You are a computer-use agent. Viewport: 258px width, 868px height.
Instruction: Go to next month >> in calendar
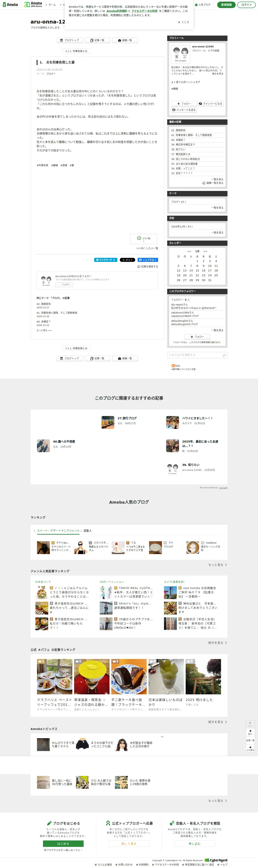(206, 251)
